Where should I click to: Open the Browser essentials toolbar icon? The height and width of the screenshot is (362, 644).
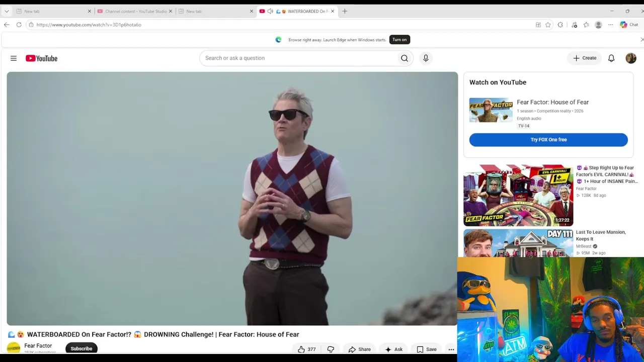pos(574,25)
